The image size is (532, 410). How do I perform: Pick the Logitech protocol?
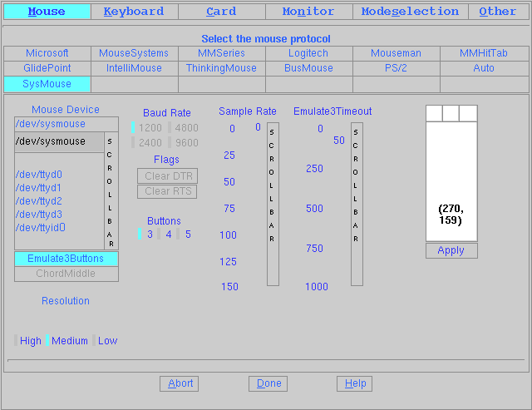pyautogui.click(x=308, y=53)
